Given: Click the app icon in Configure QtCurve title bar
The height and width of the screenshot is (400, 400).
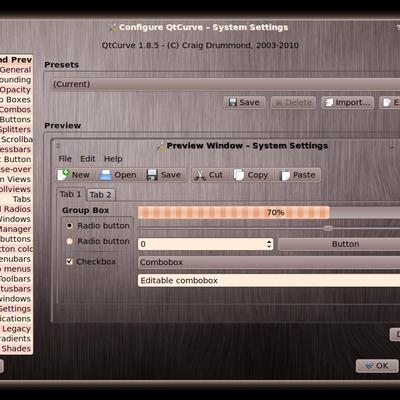Looking at the screenshot, I should tap(113, 28).
